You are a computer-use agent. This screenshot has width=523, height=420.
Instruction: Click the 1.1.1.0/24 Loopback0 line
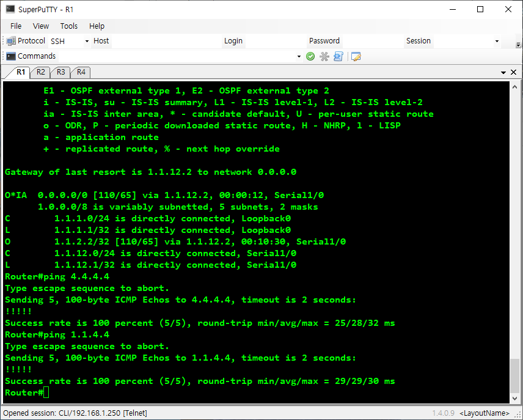148,219
